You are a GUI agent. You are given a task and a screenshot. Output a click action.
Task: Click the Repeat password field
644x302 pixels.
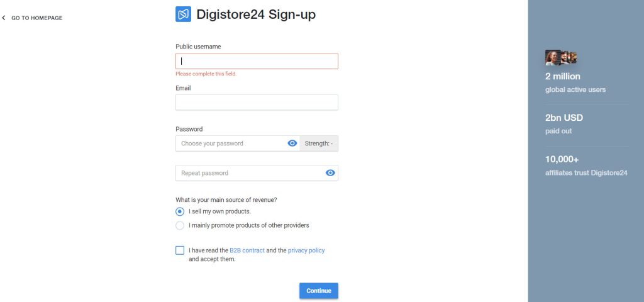click(x=248, y=173)
